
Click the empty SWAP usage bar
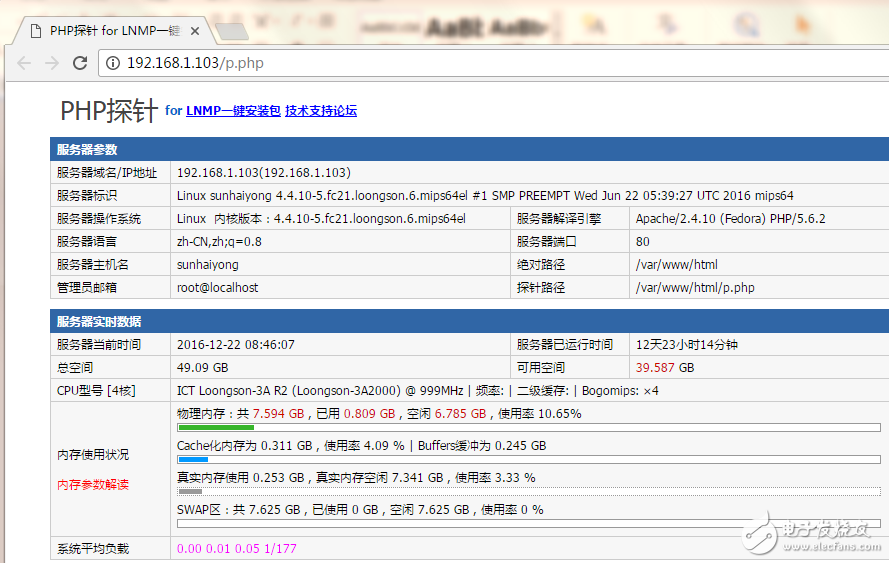[x=528, y=523]
